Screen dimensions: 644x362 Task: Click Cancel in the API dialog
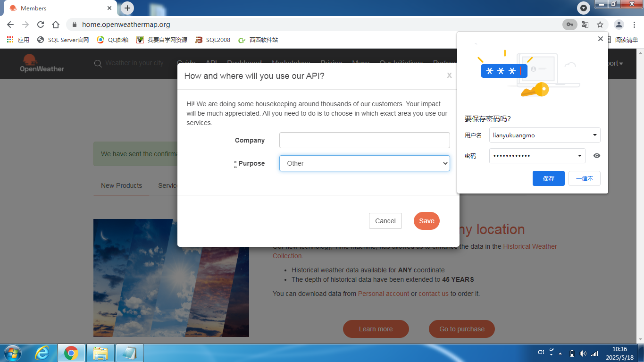(385, 221)
